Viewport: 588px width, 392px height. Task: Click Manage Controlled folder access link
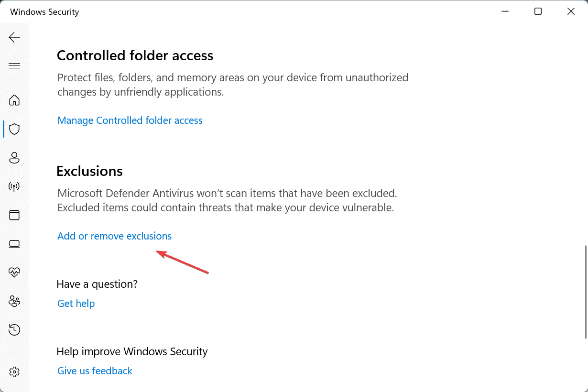pos(130,120)
